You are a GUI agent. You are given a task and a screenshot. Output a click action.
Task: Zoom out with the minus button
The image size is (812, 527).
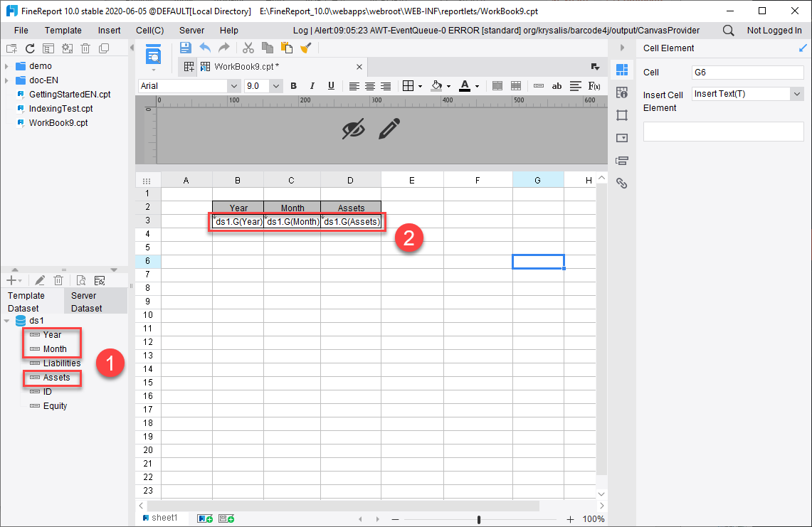396,519
